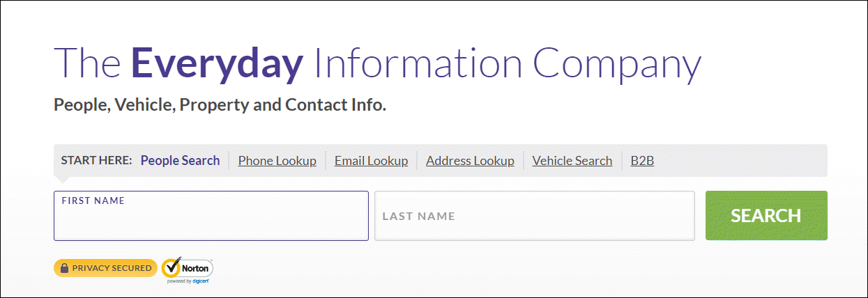
Task: Click the bold 'Everyday' word in the heading
Action: (218, 64)
